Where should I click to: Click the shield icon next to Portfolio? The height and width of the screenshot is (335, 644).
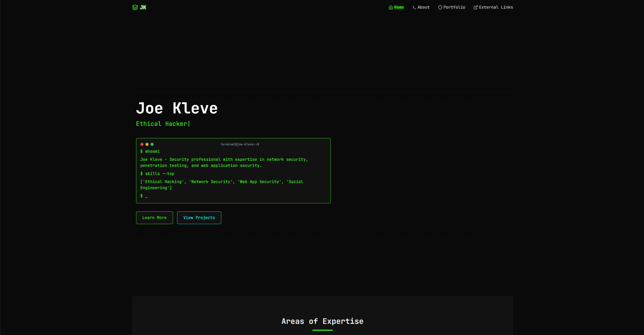point(440,7)
